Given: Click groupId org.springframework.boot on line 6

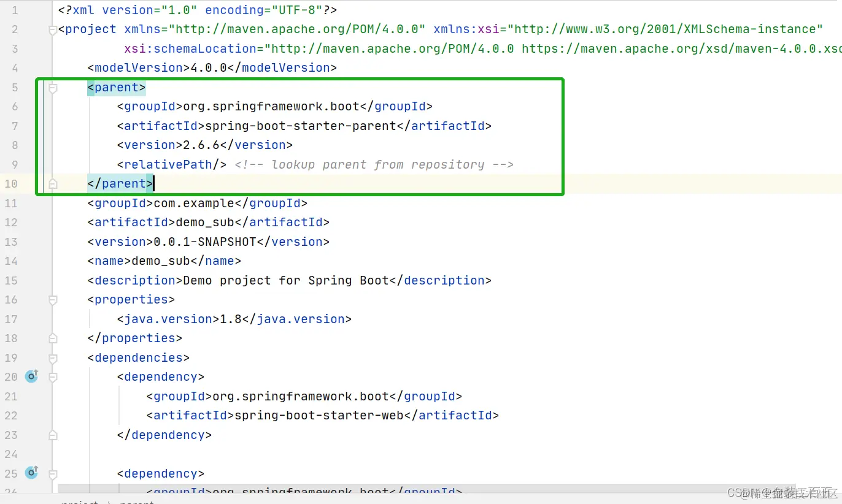Looking at the screenshot, I should [x=275, y=107].
